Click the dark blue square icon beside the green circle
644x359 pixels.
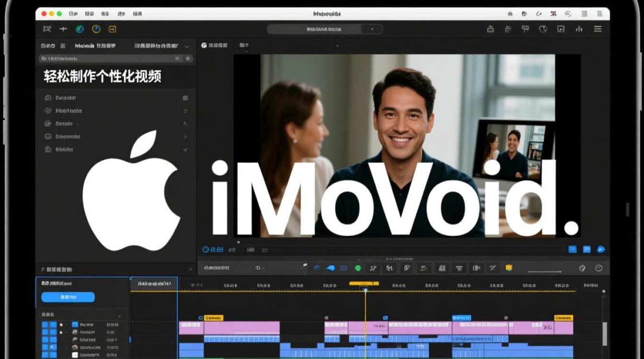point(344,268)
